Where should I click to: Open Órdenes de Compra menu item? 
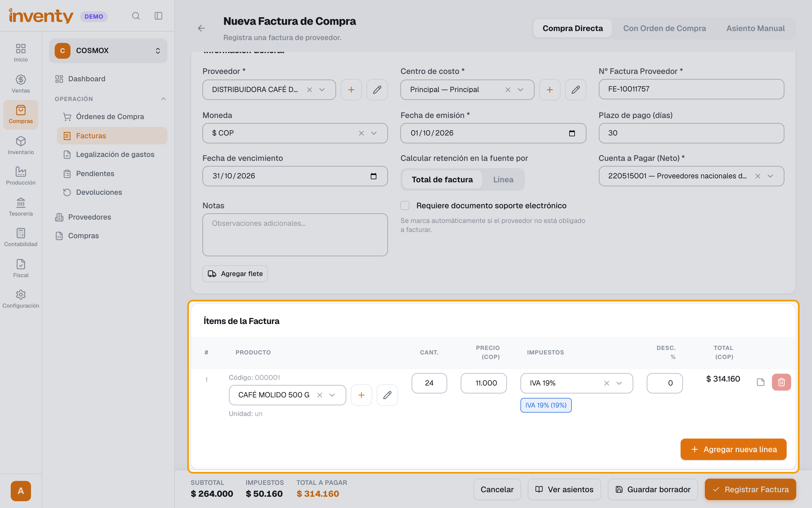coord(112,117)
